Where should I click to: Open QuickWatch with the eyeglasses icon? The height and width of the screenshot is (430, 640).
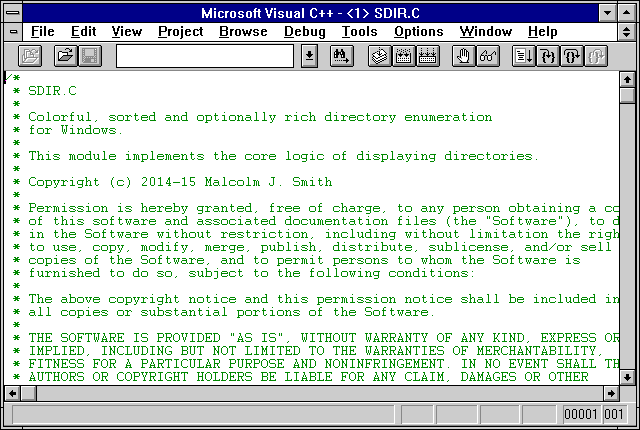pyautogui.click(x=488, y=56)
